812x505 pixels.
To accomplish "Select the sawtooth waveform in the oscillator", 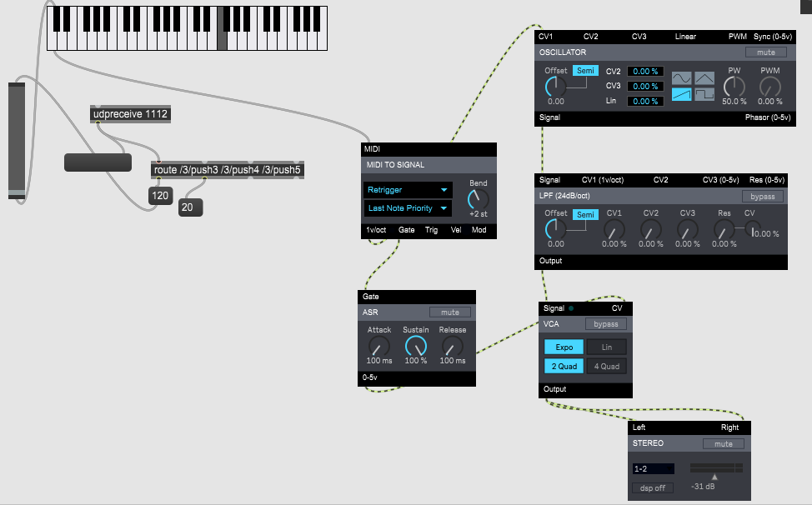I will tap(682, 95).
